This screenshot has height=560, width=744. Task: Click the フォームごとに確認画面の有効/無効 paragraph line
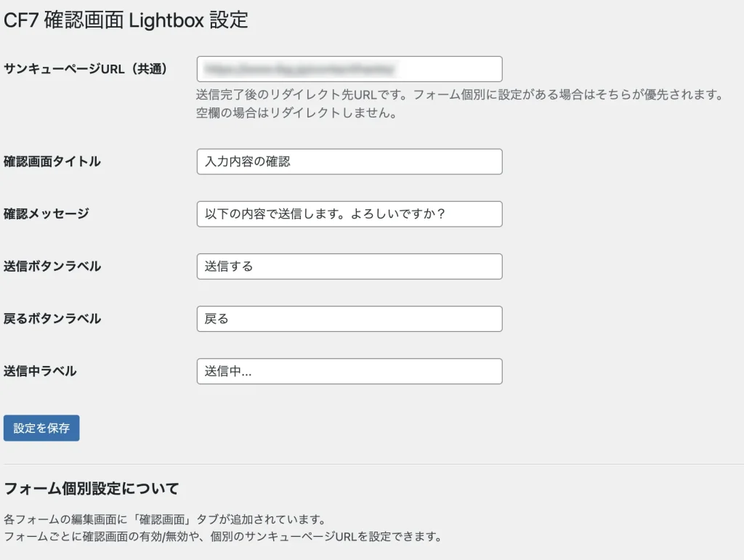222,537
